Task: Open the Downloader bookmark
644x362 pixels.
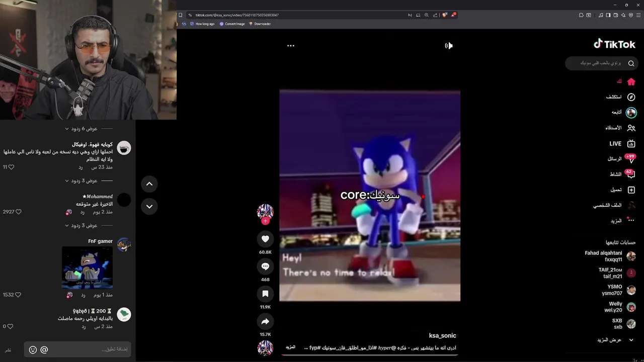Action: (x=260, y=24)
